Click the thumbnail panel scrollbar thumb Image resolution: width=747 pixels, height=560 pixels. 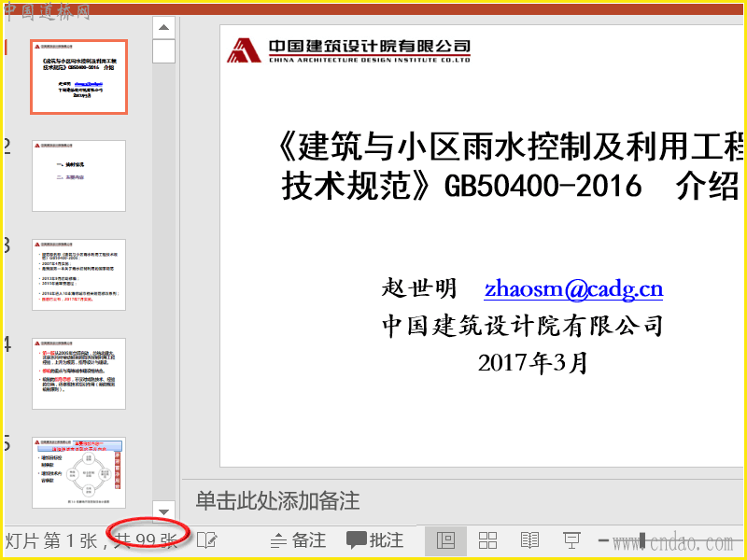pyautogui.click(x=164, y=51)
